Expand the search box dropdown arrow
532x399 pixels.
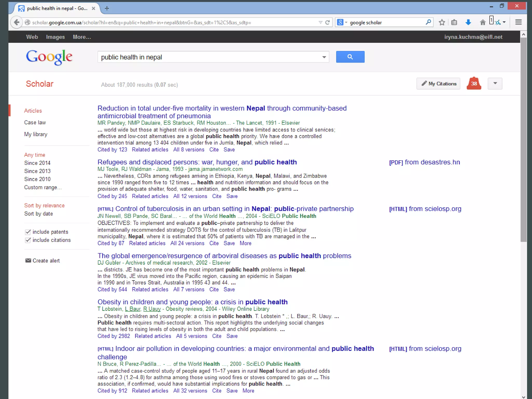(x=324, y=57)
